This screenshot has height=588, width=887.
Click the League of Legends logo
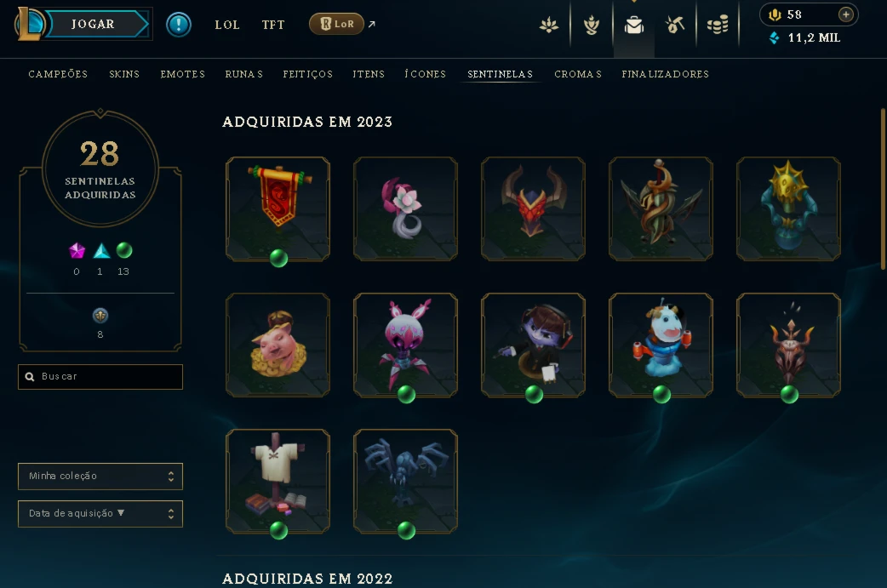(x=28, y=24)
